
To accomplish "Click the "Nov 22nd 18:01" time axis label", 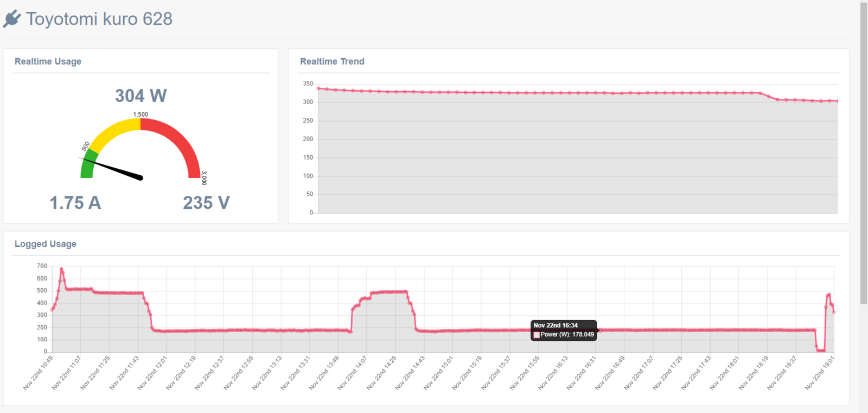I will click(725, 372).
